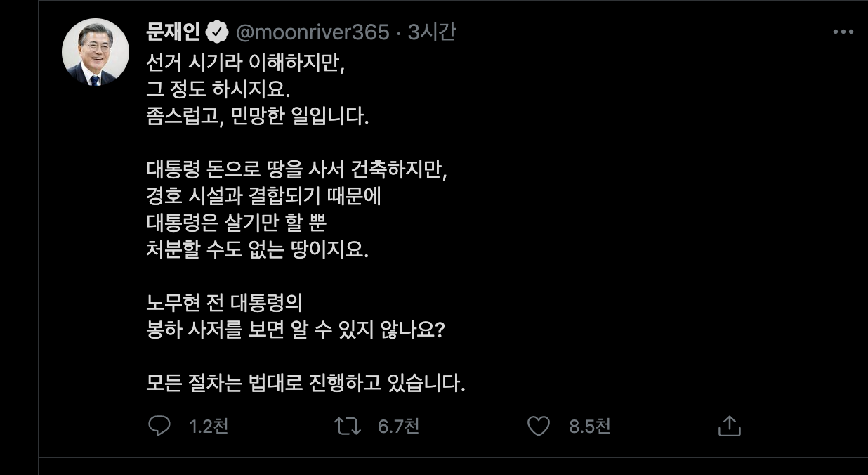868x475 pixels.
Task: Open the tweet's more options ellipsis
Action: (x=843, y=32)
